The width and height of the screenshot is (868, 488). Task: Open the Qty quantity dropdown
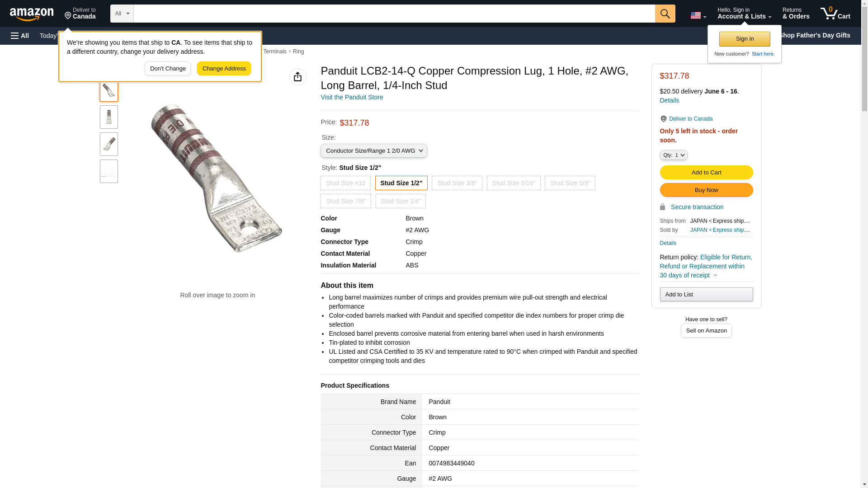point(673,155)
